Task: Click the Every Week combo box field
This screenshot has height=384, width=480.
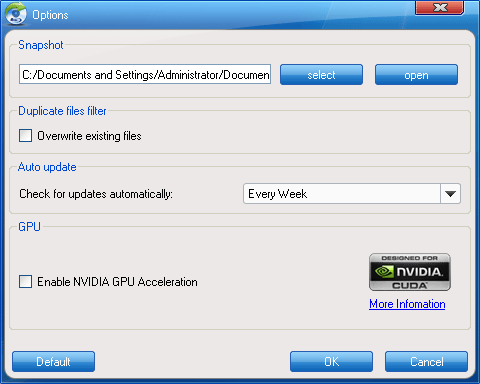Action: [352, 194]
